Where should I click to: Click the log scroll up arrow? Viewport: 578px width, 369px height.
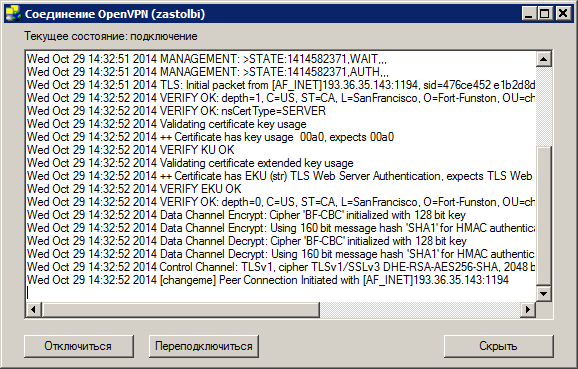[x=543, y=59]
